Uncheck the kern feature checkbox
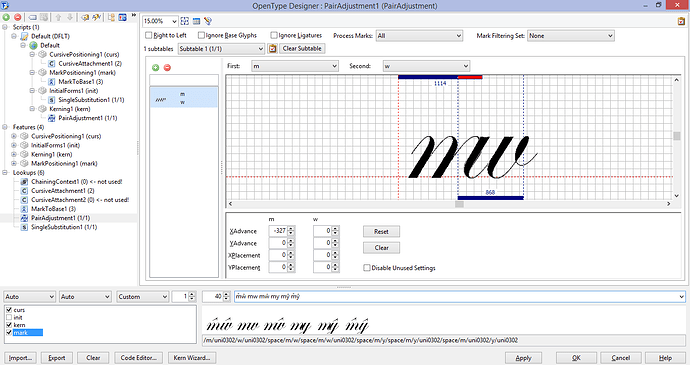690x365 pixels. [9, 325]
